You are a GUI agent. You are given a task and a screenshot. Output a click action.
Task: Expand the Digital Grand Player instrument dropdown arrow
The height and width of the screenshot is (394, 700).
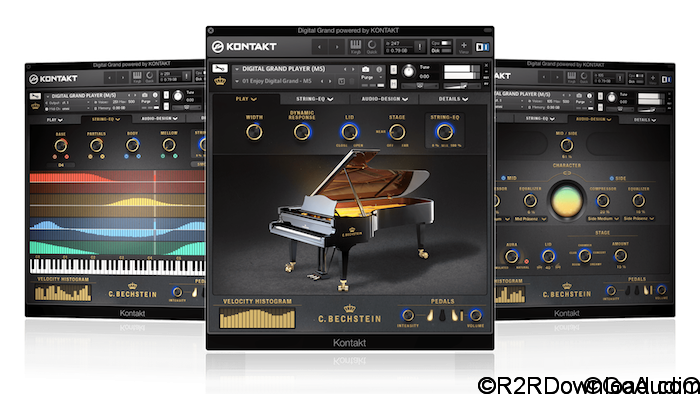[x=237, y=69]
